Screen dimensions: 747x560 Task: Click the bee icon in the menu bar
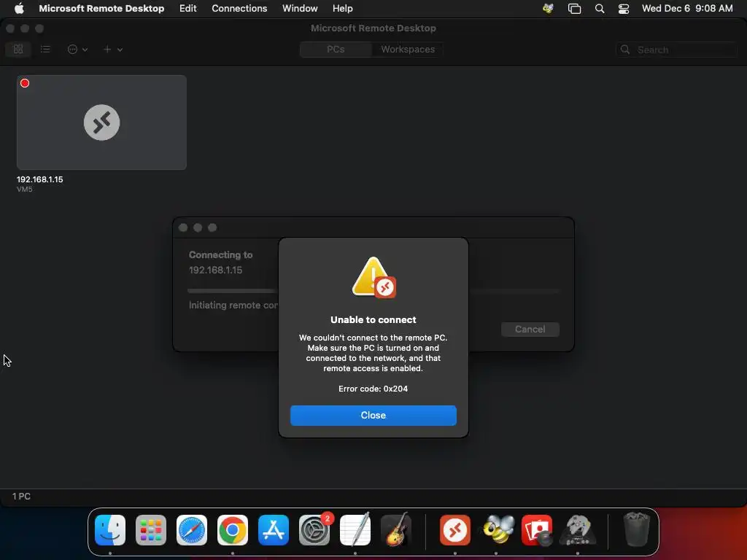(548, 8)
